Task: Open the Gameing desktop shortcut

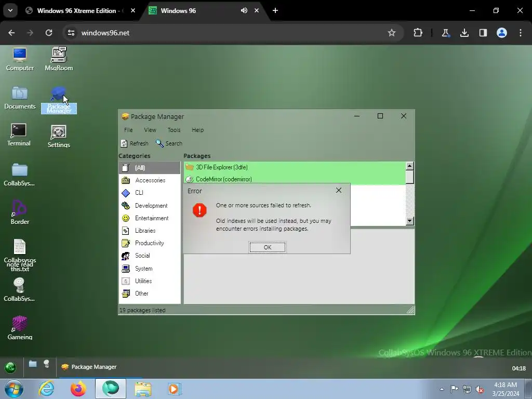Action: coord(20,328)
